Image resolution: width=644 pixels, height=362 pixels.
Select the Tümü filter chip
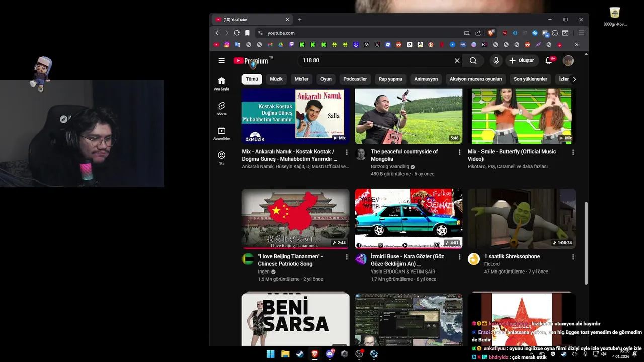click(x=252, y=79)
